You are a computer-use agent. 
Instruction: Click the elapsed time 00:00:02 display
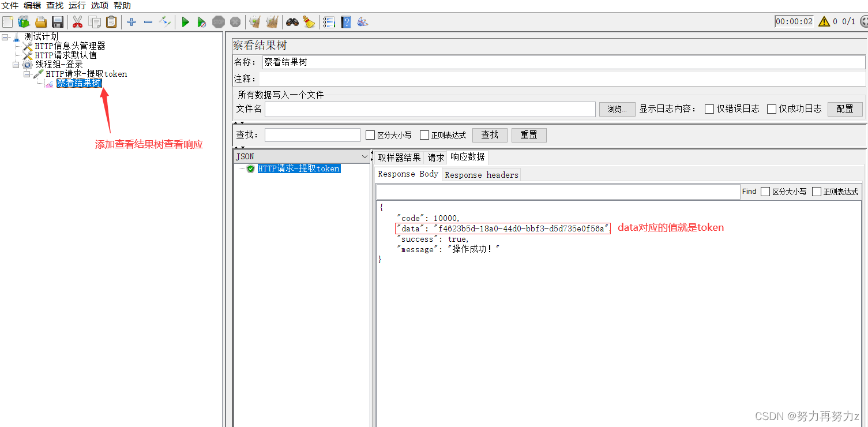[794, 21]
